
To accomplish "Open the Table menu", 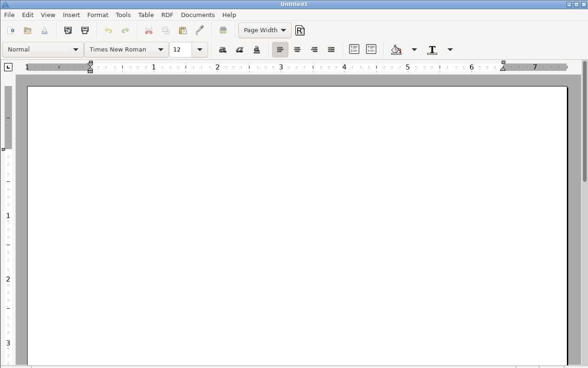I will point(146,15).
